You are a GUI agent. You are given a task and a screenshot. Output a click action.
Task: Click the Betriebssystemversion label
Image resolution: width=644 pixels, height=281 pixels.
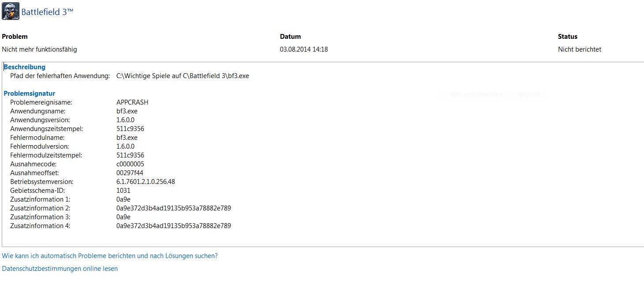42,182
